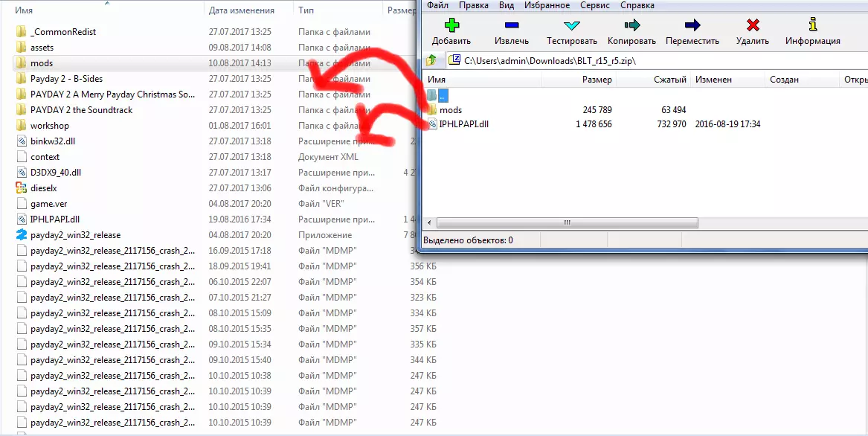This screenshot has height=436, width=868.
Task: Click the Test (Тестировать) check icon
Action: [572, 25]
